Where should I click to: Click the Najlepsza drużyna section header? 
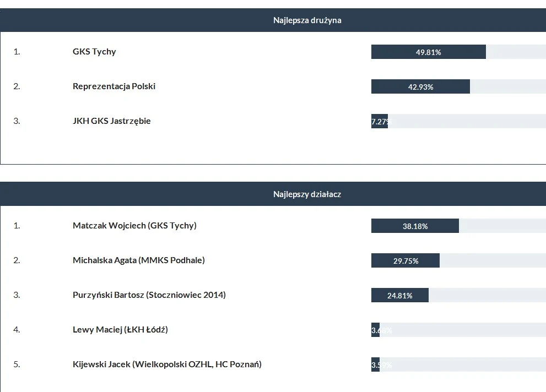[x=307, y=20]
